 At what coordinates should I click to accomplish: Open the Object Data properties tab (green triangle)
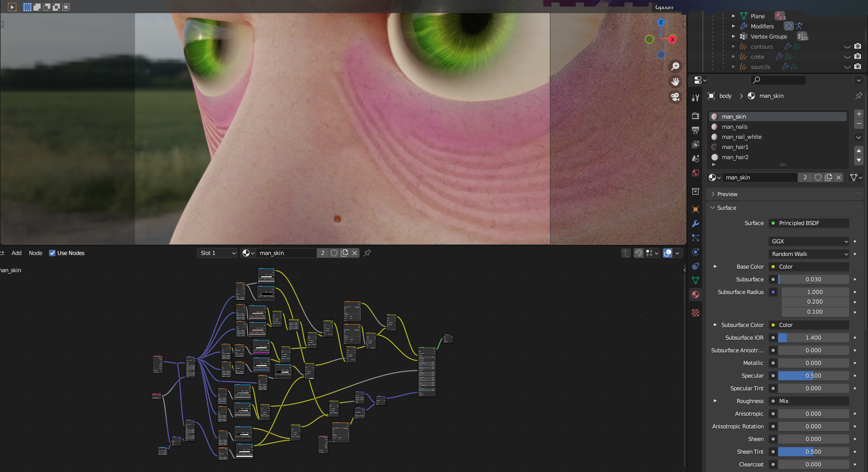696,280
